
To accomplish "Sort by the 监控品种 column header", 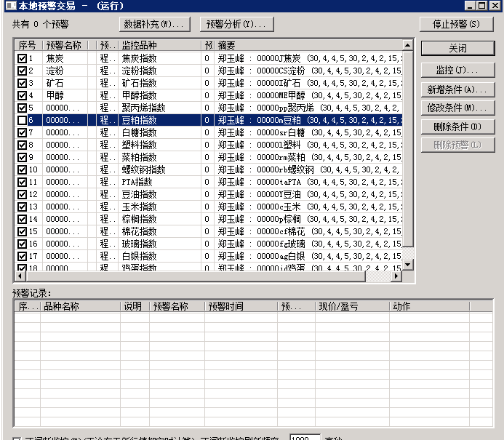I will (160, 45).
